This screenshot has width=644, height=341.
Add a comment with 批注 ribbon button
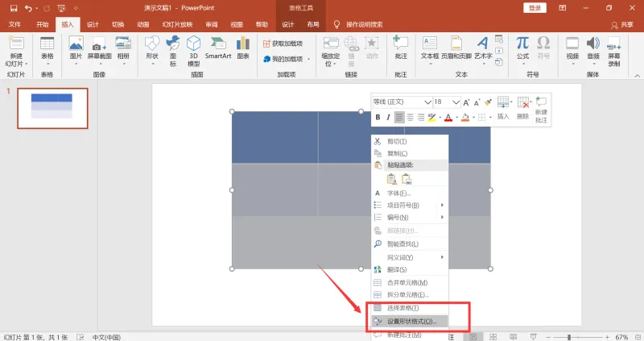(401, 48)
